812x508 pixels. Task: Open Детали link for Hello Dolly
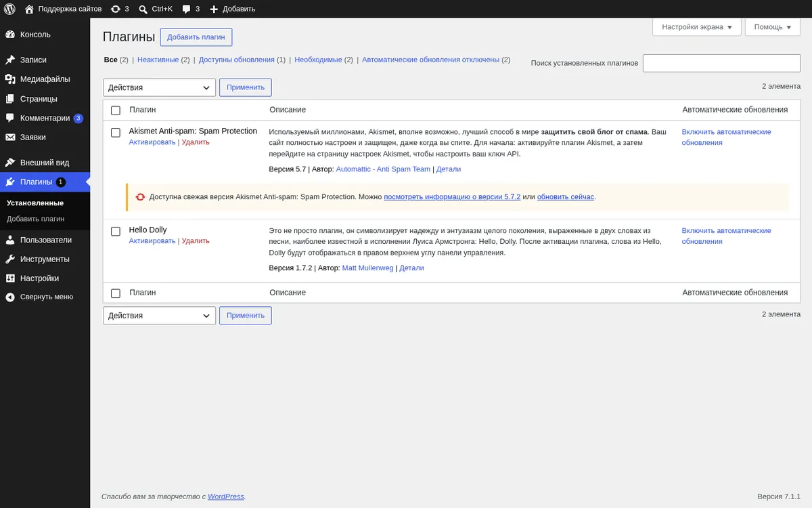tap(411, 268)
